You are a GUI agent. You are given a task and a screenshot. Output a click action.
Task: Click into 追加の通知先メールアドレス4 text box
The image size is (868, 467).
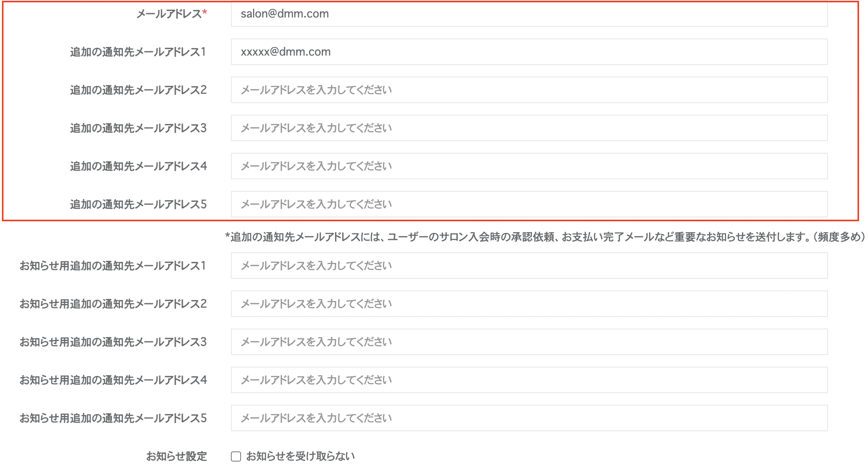[x=529, y=166]
